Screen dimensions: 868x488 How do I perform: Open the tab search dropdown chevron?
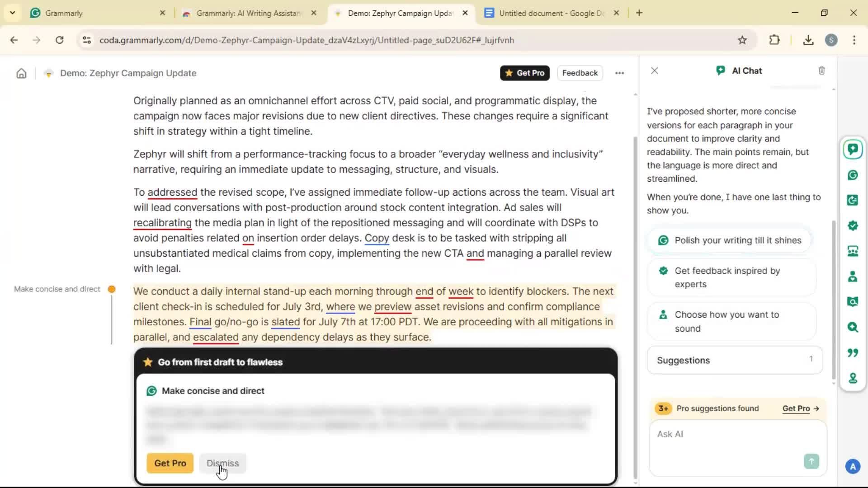12,13
